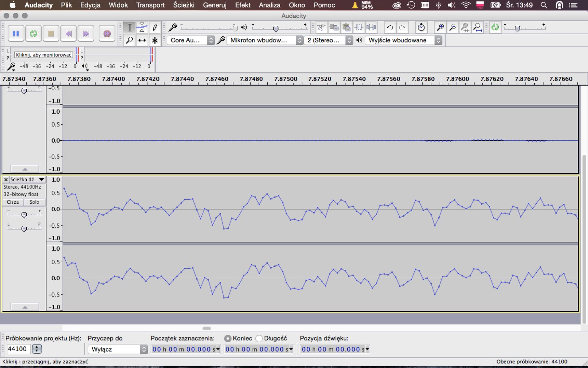
Task: Click the Copy icon
Action: [x=334, y=27]
